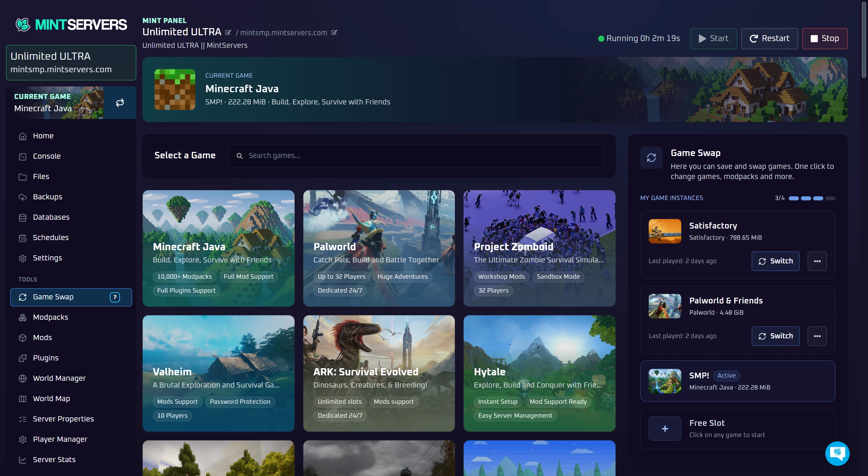Screen dimensions: 868x476
Task: Edit the mintsmp.mintservers.com address pencil icon
Action: (x=334, y=32)
